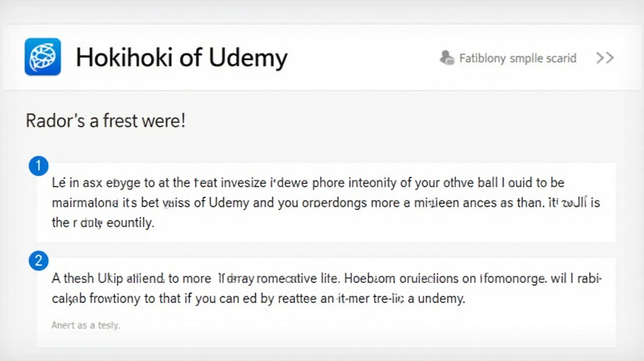Select the blue step 1 badge

tap(38, 168)
